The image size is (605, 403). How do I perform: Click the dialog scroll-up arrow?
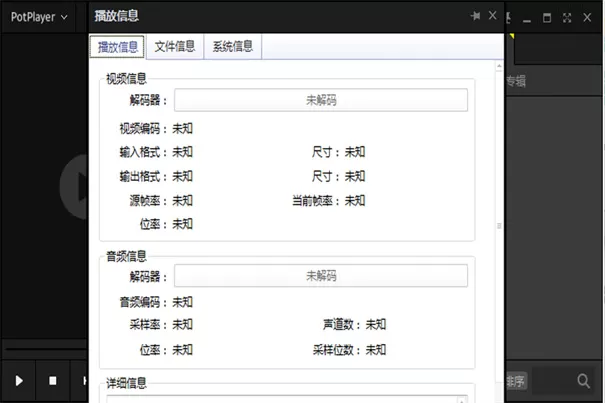click(499, 66)
